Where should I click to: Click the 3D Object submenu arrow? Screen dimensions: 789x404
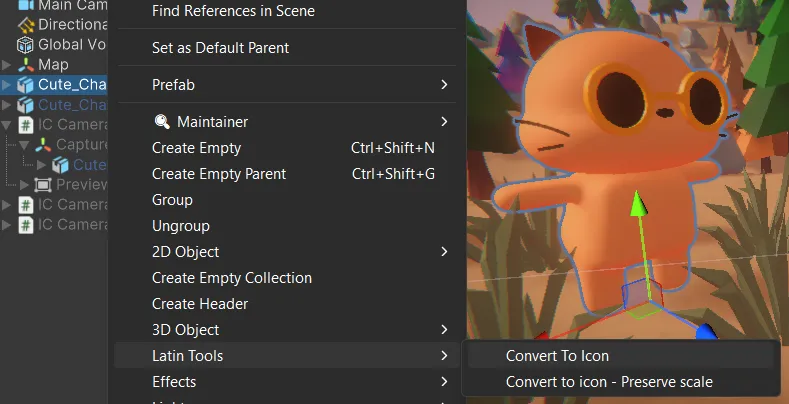coord(444,330)
